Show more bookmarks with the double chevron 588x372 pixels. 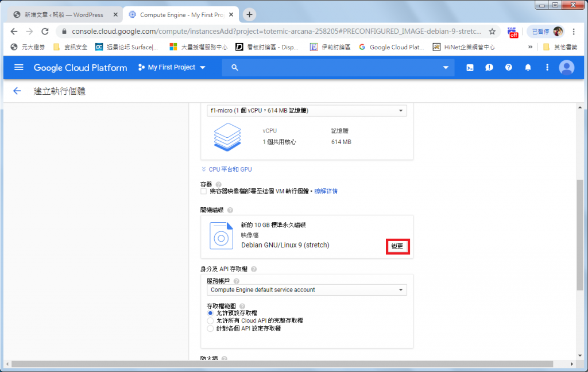[530, 47]
